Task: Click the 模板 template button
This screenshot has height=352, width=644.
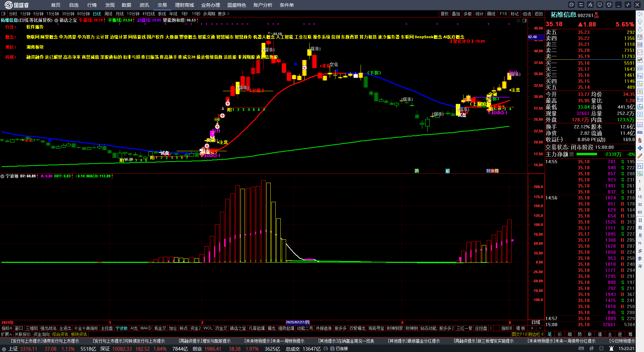Action: click(521, 328)
